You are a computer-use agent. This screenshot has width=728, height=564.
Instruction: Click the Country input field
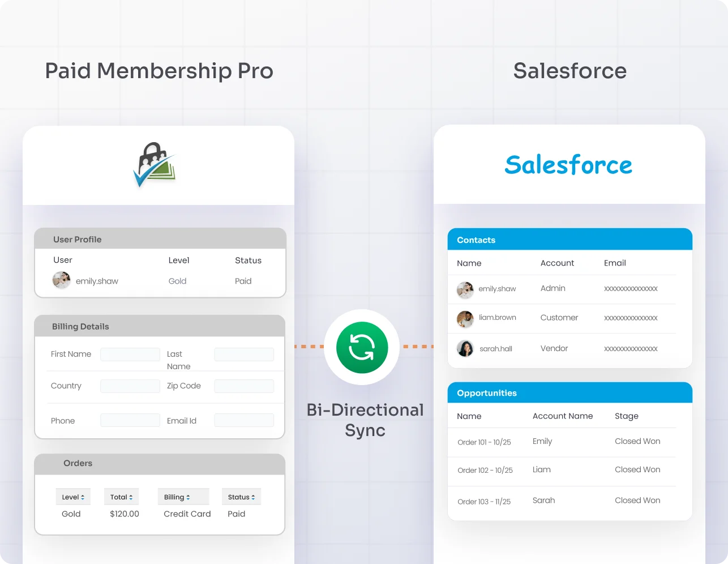pyautogui.click(x=130, y=386)
